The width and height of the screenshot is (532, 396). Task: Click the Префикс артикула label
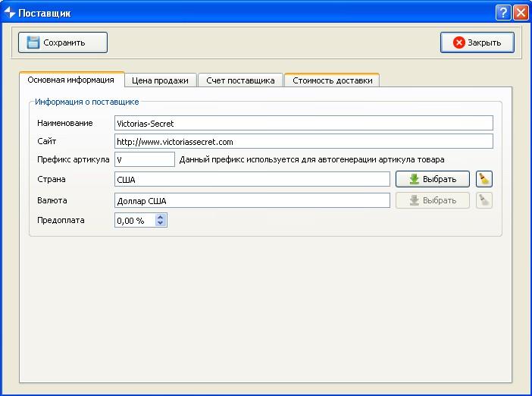coord(74,159)
